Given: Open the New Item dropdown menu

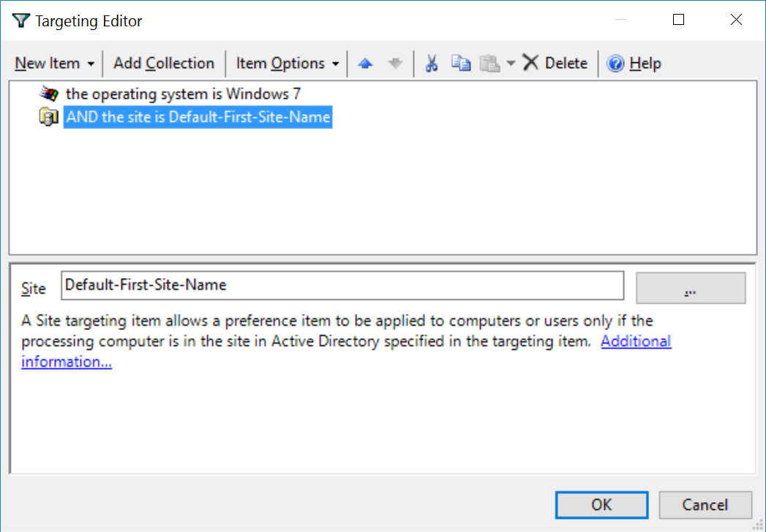Looking at the screenshot, I should [x=54, y=64].
